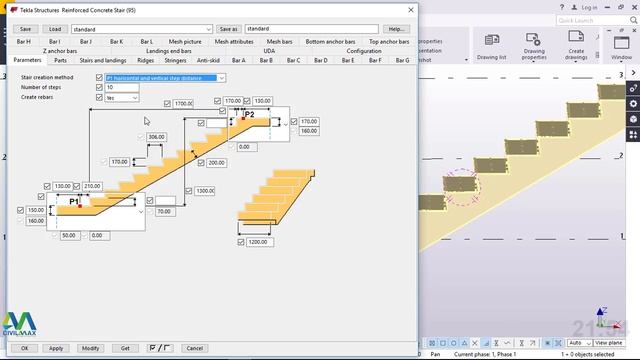Click the on/off all checkboxes toggle button
The image size is (640, 360).
(160, 348)
